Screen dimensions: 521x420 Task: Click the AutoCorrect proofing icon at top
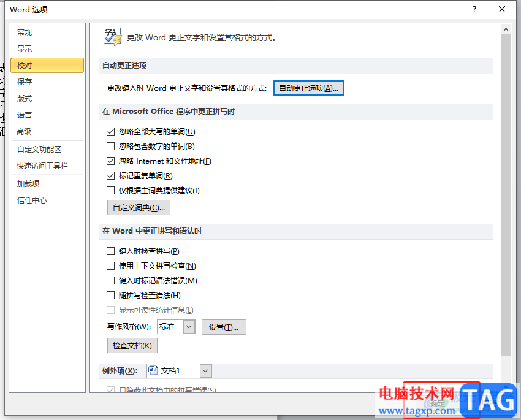click(113, 37)
